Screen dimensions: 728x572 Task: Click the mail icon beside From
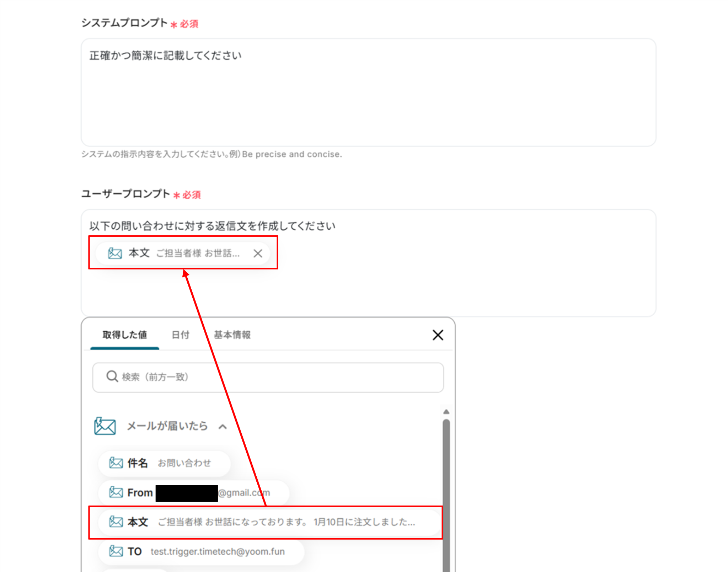click(116, 492)
